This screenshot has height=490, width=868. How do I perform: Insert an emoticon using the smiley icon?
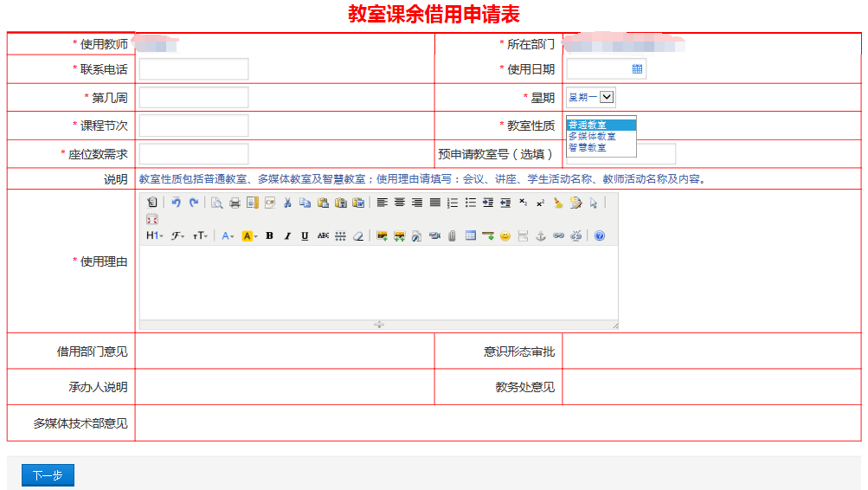pos(505,235)
